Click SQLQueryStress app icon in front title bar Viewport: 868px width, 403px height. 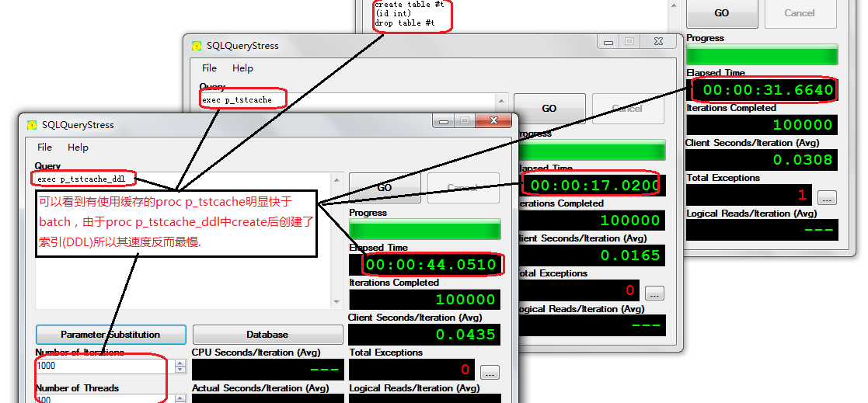(32, 125)
